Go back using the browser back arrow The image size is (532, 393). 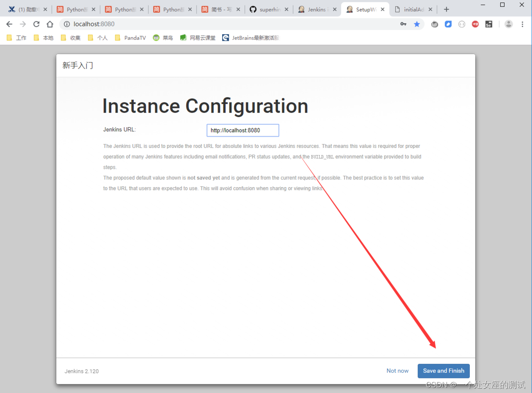pyautogui.click(x=9, y=24)
